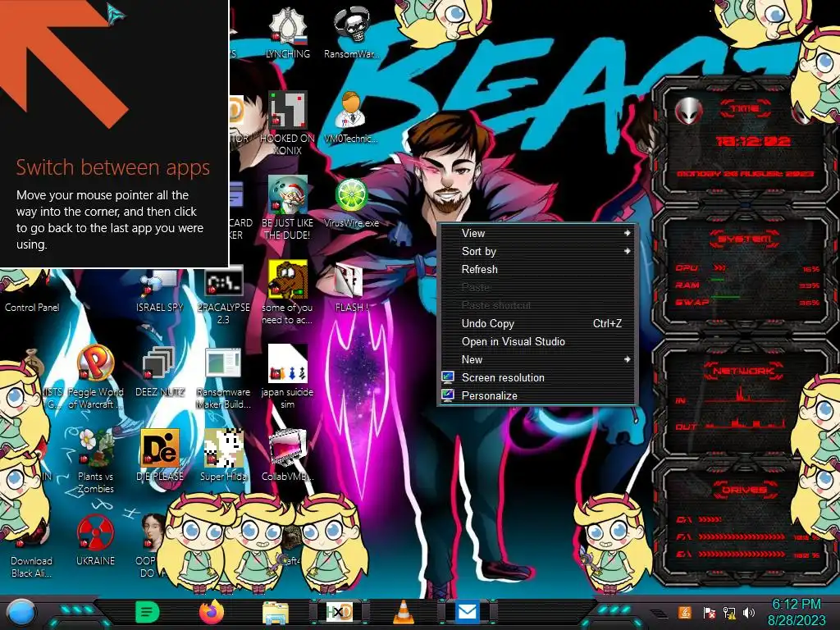
Task: Click the Start orb button
Action: point(21,612)
